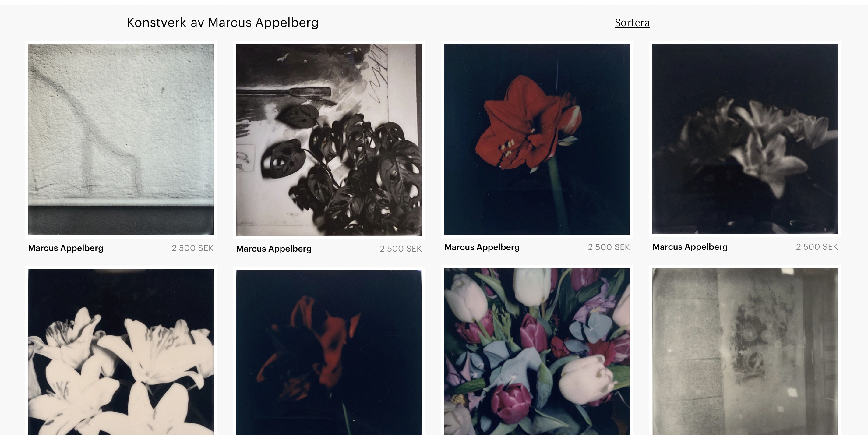This screenshot has height=435, width=868.
Task: Open the grey weathered wall artwork
Action: [x=745, y=352]
